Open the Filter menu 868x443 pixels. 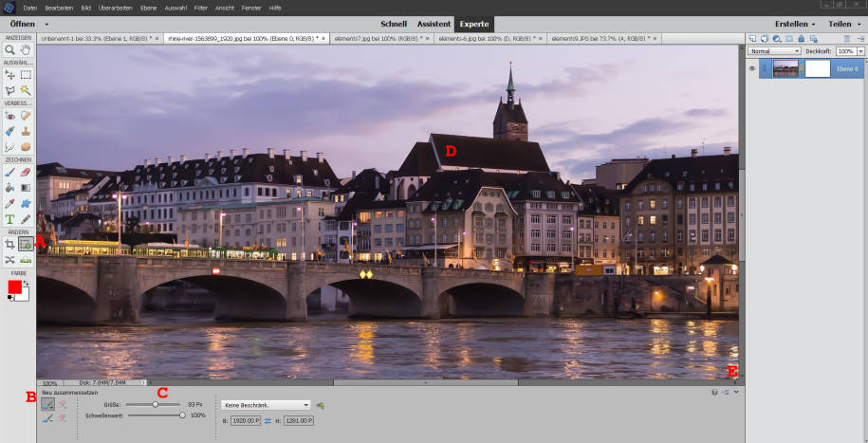[x=200, y=7]
